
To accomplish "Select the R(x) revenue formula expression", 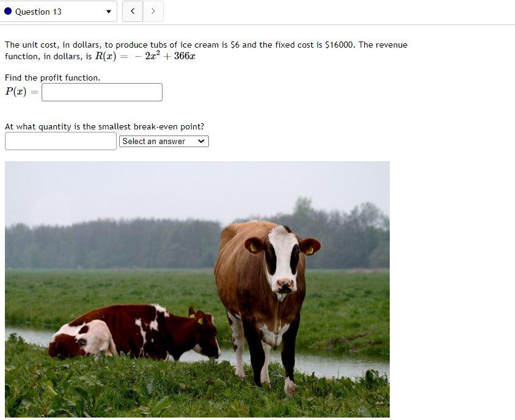I will point(145,56).
